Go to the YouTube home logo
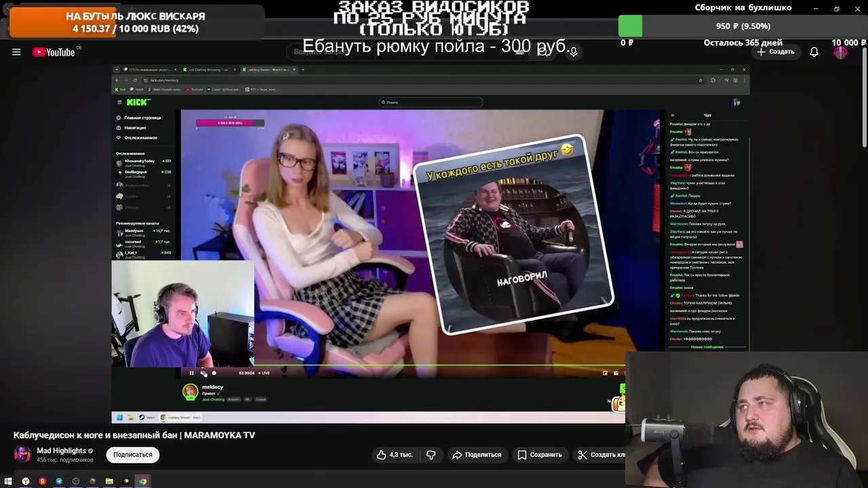868x488 pixels. (54, 52)
